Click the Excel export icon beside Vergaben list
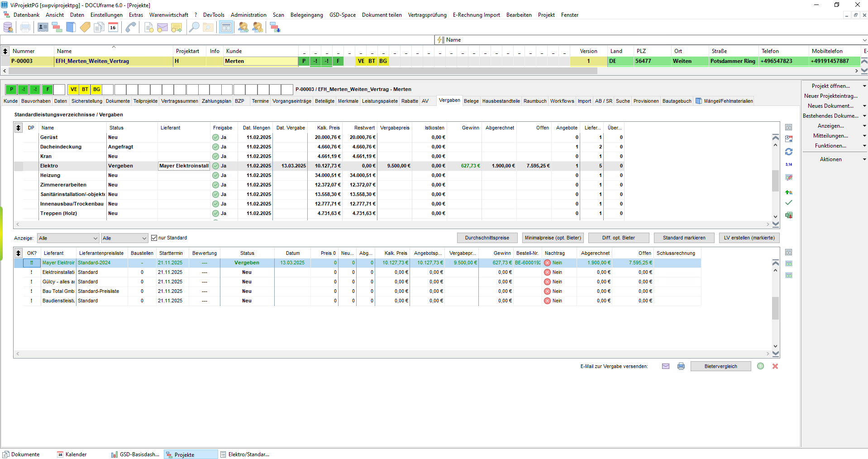Viewport: 868px width, 459px height. click(x=789, y=215)
